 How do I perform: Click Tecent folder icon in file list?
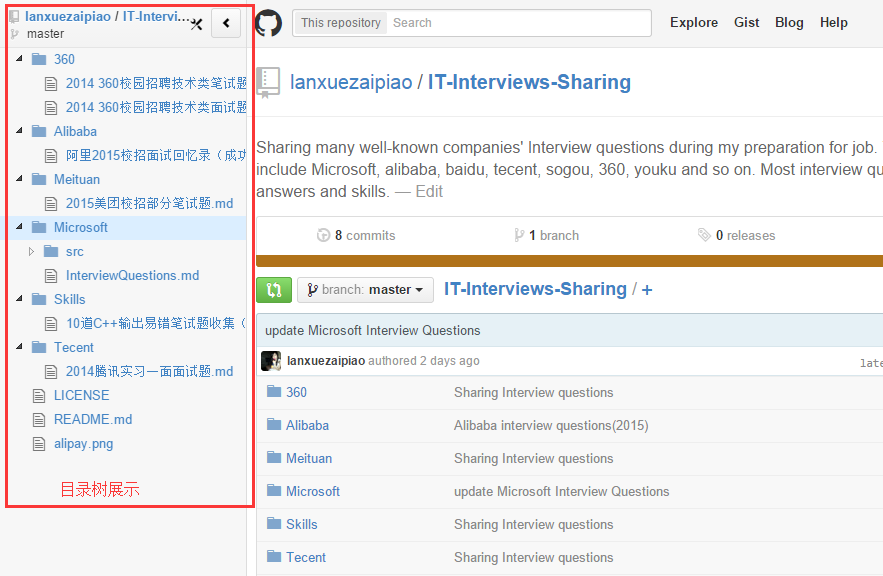(x=274, y=556)
